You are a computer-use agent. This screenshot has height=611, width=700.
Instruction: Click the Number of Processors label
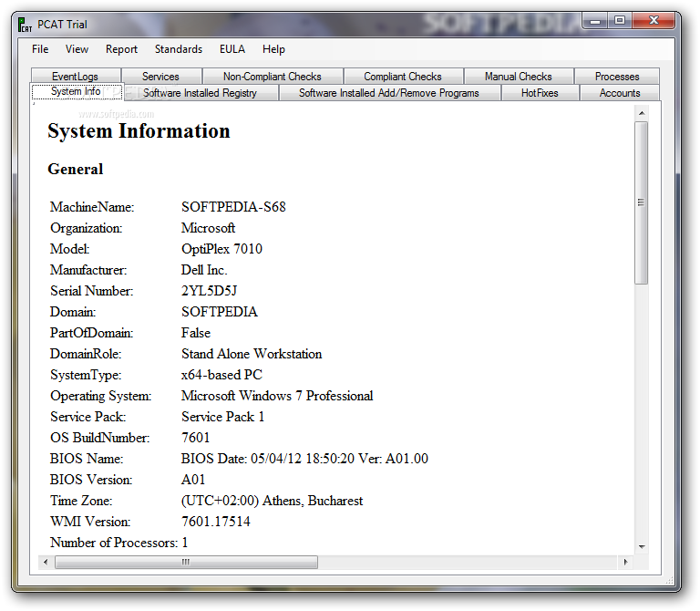coord(114,543)
